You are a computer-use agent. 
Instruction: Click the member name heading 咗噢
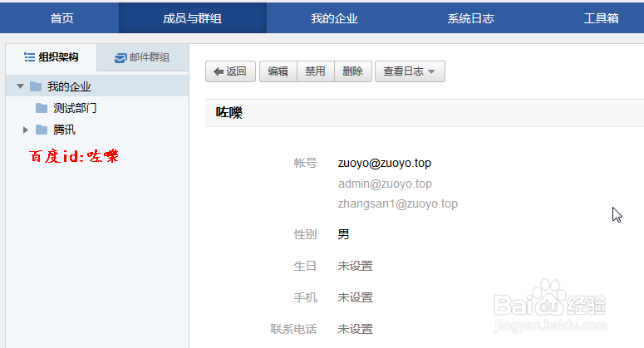coord(229,112)
